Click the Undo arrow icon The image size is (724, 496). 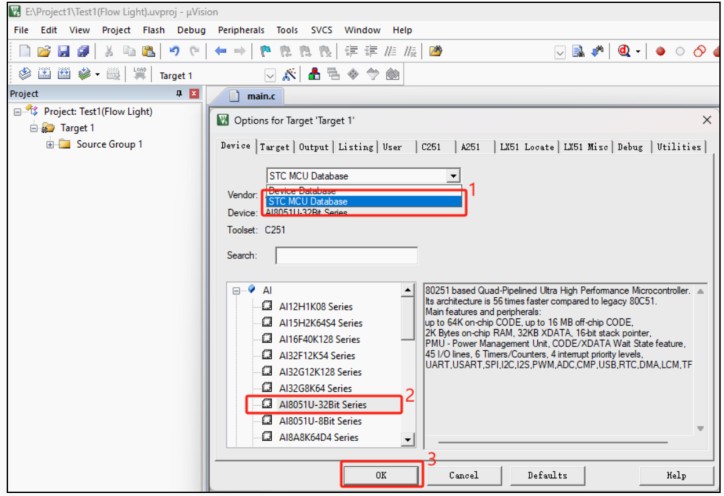pyautogui.click(x=173, y=51)
